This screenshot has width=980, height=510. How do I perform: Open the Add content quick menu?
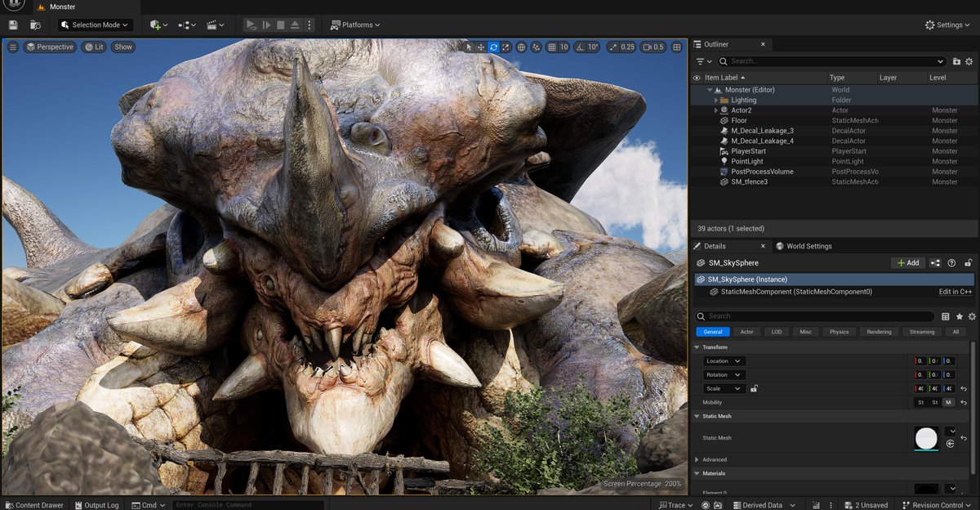point(158,25)
